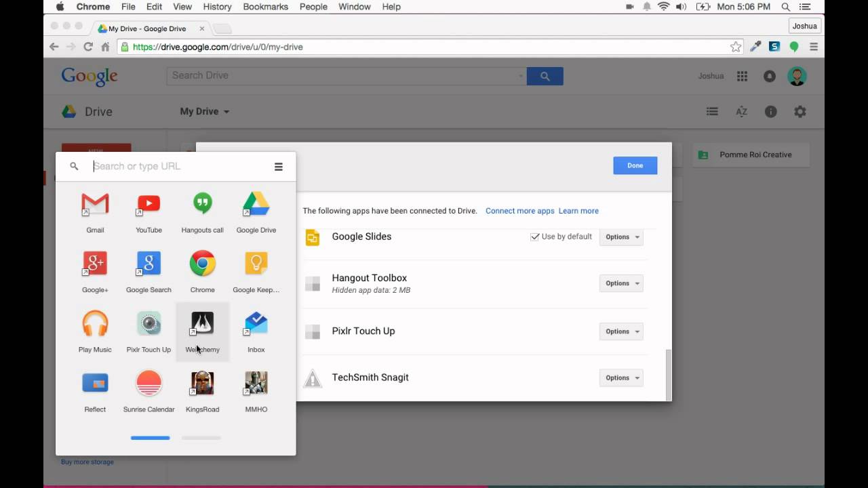Image resolution: width=868 pixels, height=488 pixels.
Task: Open the History menu
Action: [218, 7]
